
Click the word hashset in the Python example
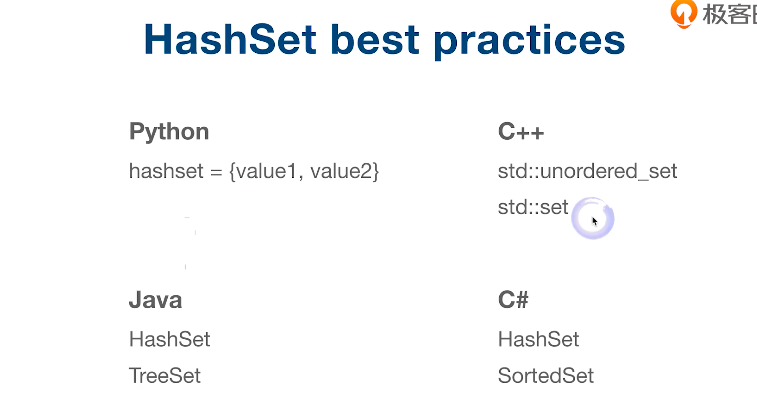[165, 171]
